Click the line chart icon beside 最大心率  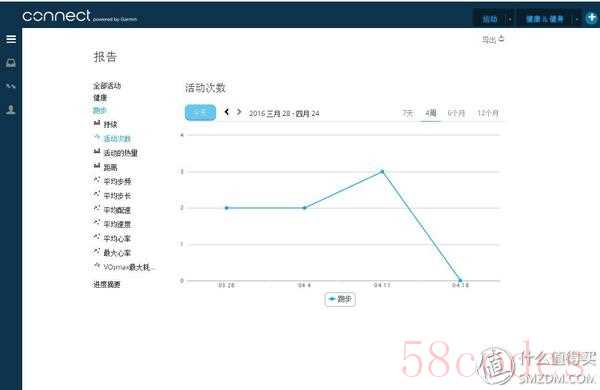point(97,251)
